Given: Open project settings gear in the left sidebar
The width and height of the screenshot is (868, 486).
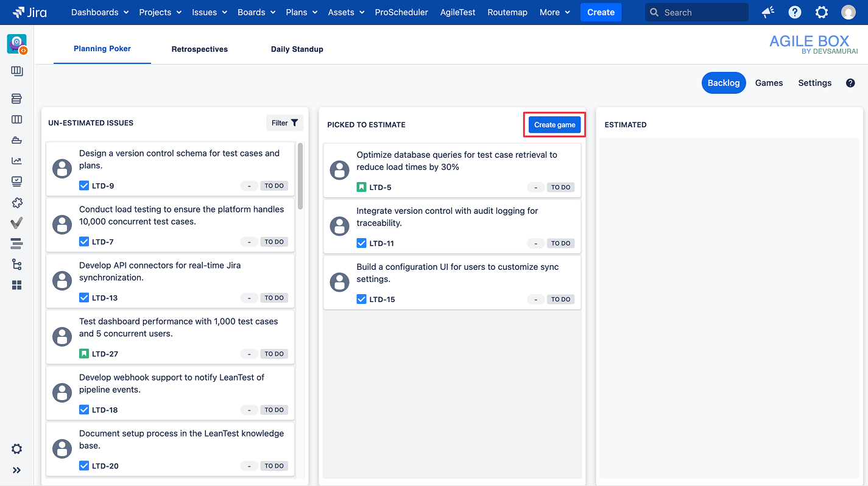Looking at the screenshot, I should (x=17, y=449).
